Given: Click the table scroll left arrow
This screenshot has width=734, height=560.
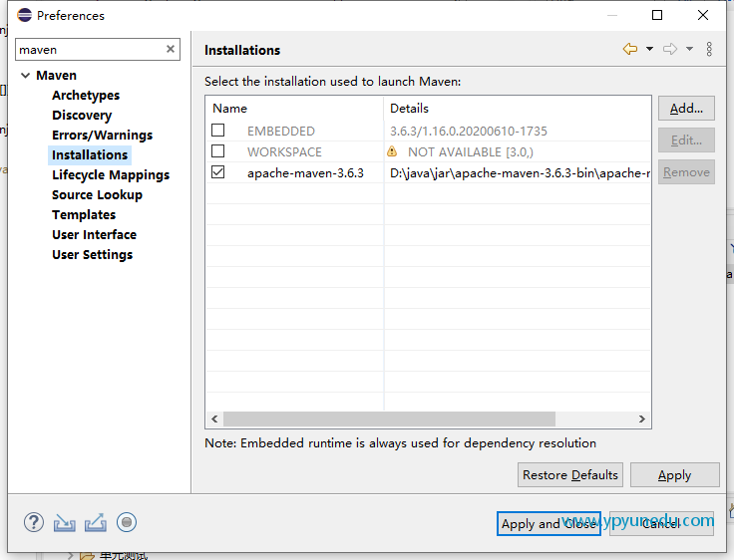Looking at the screenshot, I should (214, 419).
